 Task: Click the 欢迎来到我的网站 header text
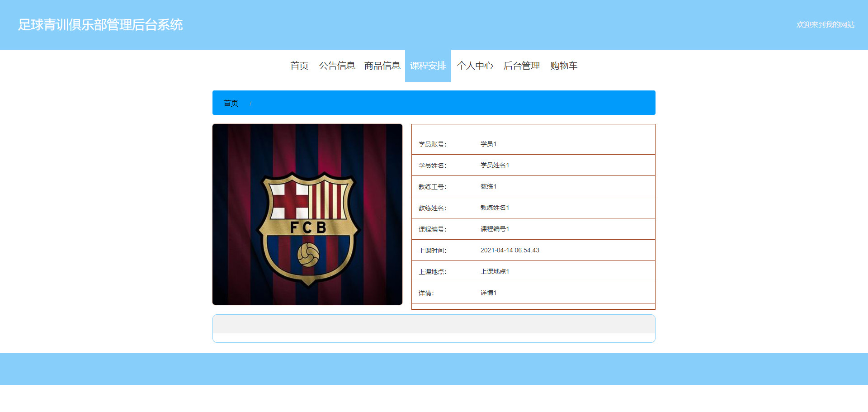point(825,24)
